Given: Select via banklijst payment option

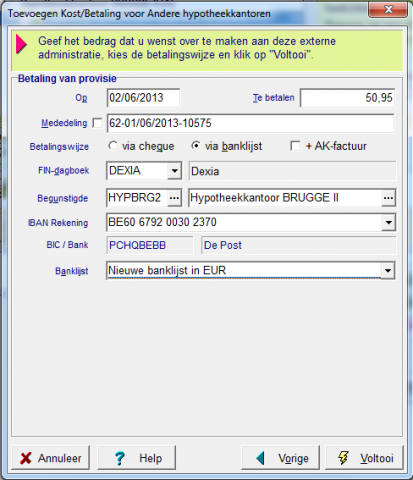Looking at the screenshot, I should pyautogui.click(x=196, y=146).
